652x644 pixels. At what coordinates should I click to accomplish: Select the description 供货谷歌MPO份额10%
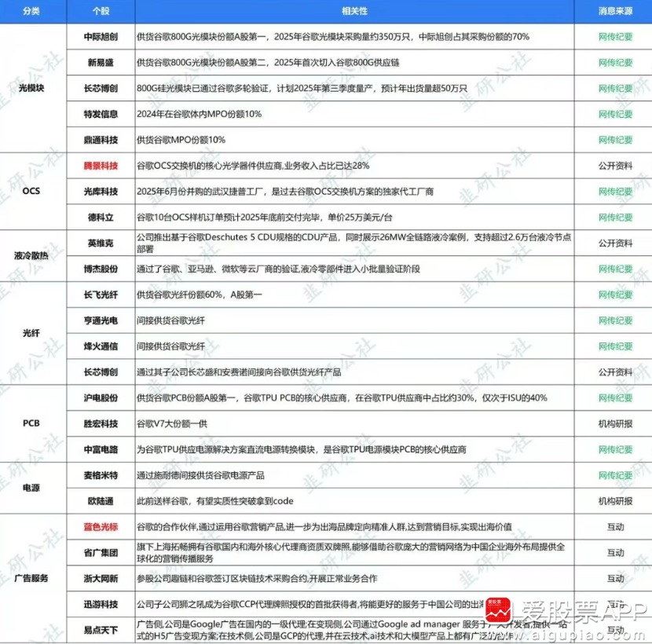(181, 140)
